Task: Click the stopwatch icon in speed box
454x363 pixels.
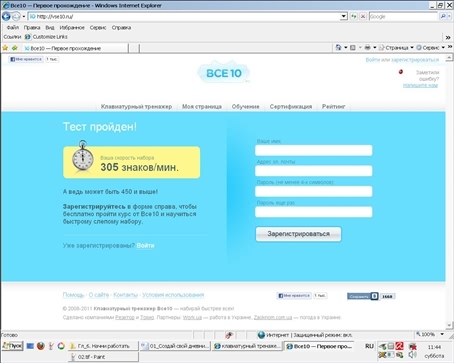Action: [x=83, y=156]
